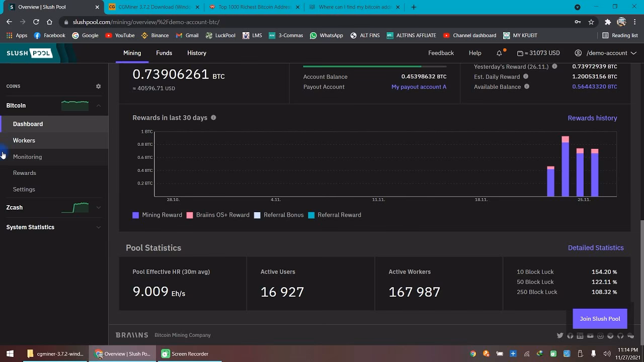This screenshot has width=644, height=362.
Task: Expand the Zcash section in sidebar
Action: click(99, 208)
